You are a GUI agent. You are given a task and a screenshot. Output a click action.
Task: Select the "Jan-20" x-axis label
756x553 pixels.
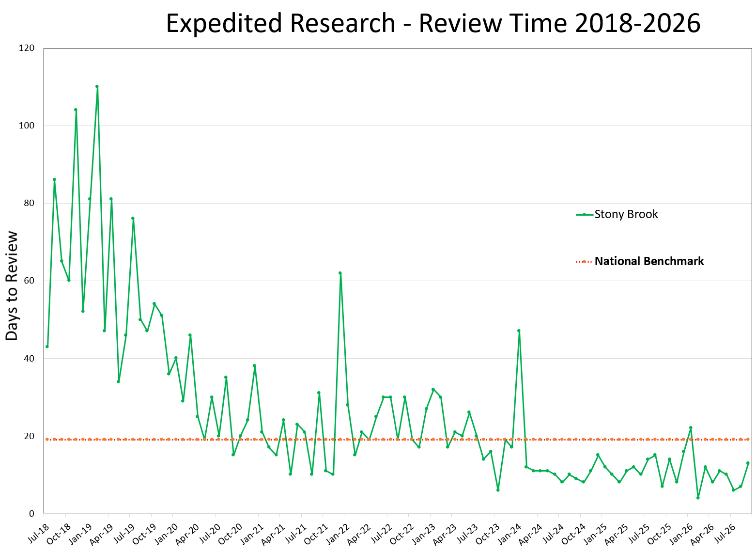(x=167, y=533)
